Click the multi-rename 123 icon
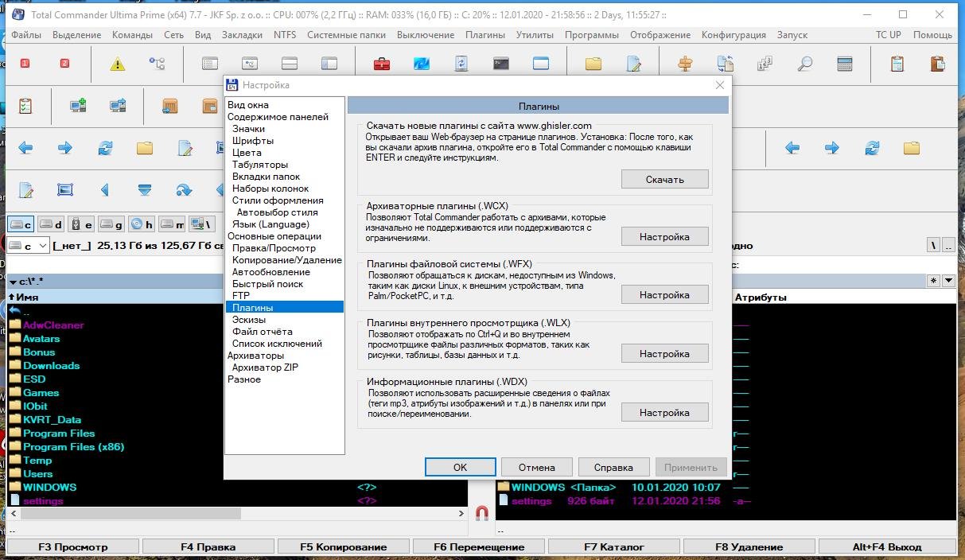 (x=765, y=64)
